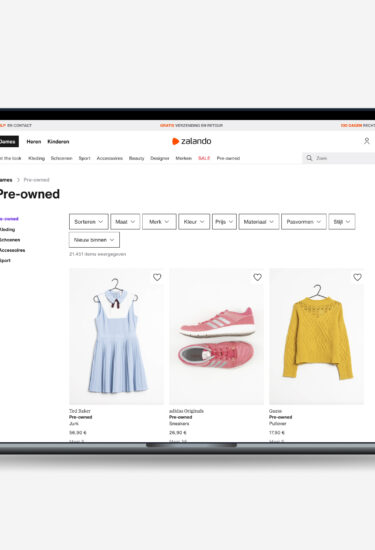Open the Kleur filter dropdown
This screenshot has width=375, height=550.
click(194, 222)
